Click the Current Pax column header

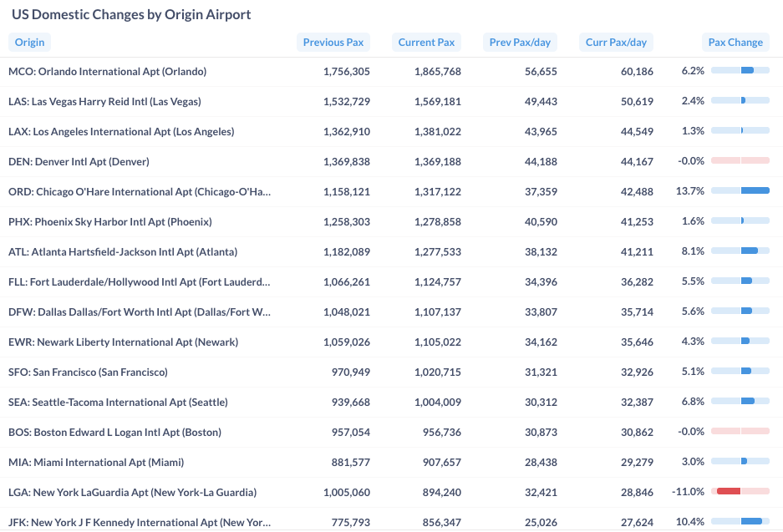tap(426, 43)
